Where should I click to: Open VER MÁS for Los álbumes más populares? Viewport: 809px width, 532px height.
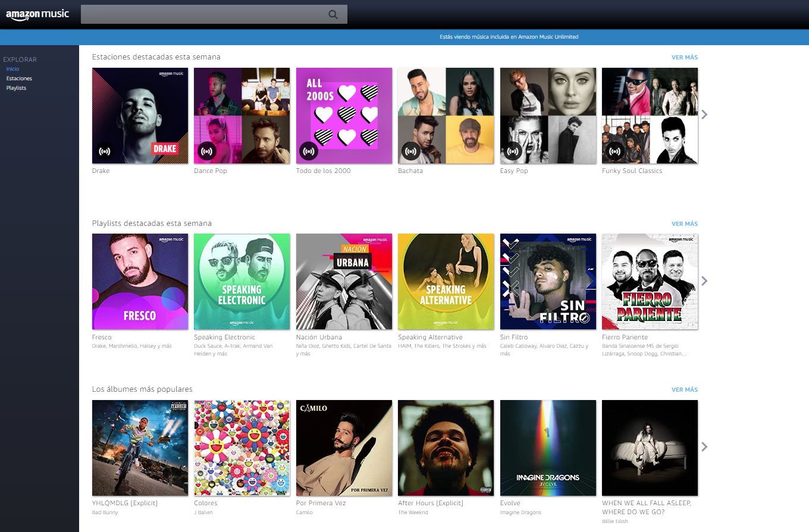[685, 390]
